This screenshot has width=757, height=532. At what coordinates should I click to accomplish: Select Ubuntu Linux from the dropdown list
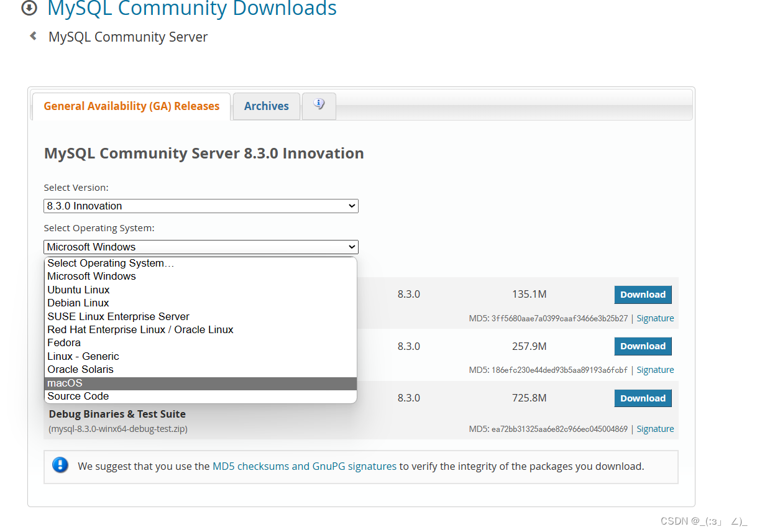click(x=201, y=290)
